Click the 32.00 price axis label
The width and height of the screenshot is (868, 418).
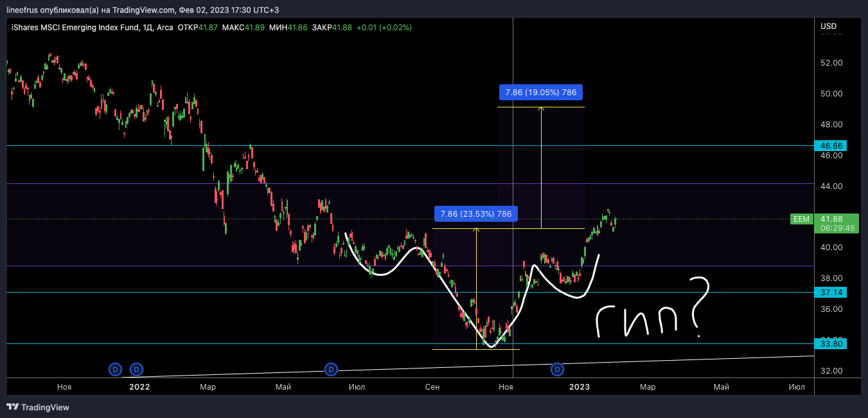pos(831,371)
